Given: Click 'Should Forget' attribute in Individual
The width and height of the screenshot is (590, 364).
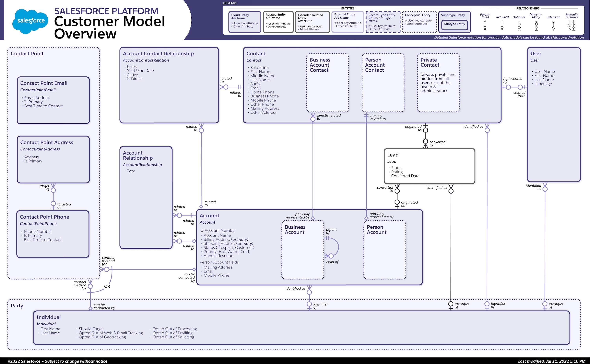Looking at the screenshot, I should 91,329.
